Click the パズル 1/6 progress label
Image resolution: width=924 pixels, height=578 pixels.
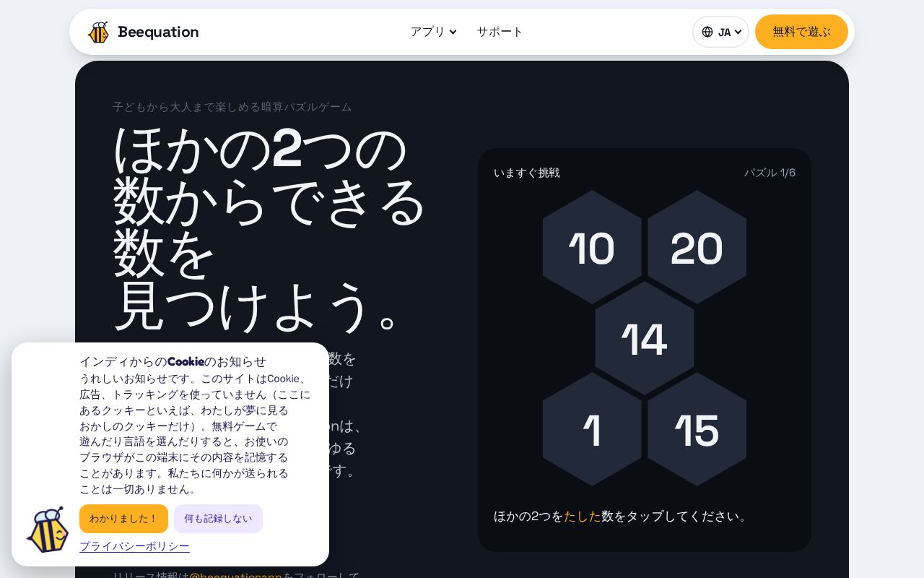770,173
